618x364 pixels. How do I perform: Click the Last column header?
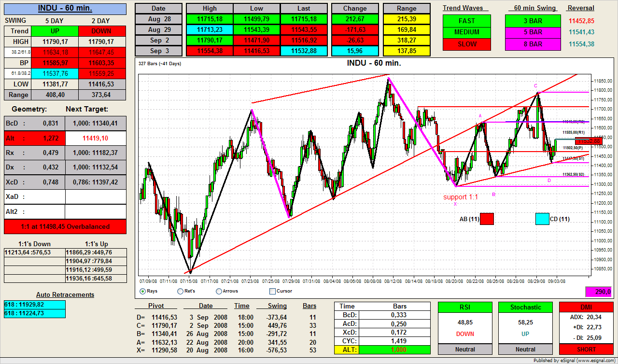pyautogui.click(x=304, y=9)
